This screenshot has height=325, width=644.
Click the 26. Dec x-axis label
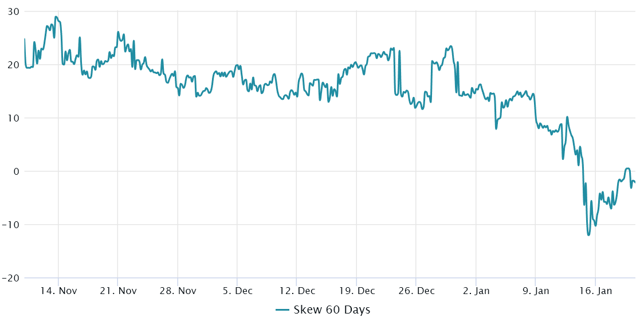click(x=416, y=291)
